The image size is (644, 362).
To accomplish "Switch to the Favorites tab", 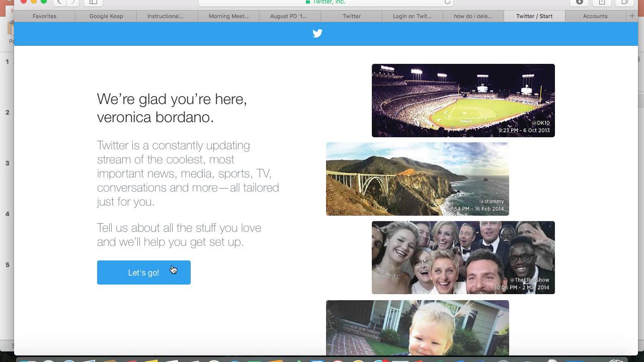I will 45,16.
